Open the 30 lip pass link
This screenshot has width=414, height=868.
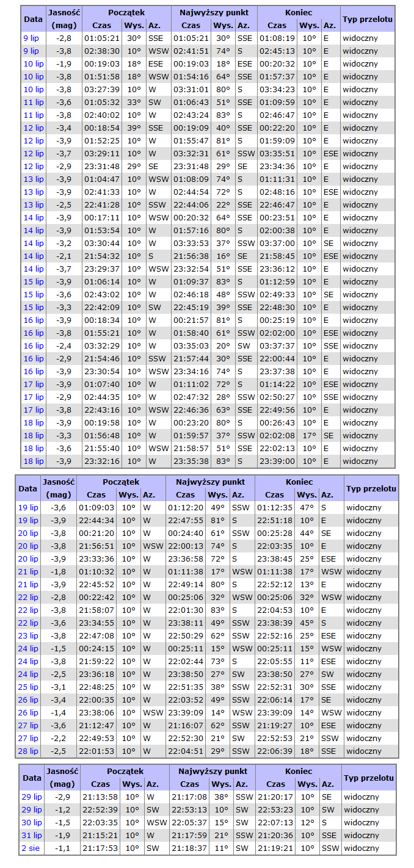(x=32, y=822)
